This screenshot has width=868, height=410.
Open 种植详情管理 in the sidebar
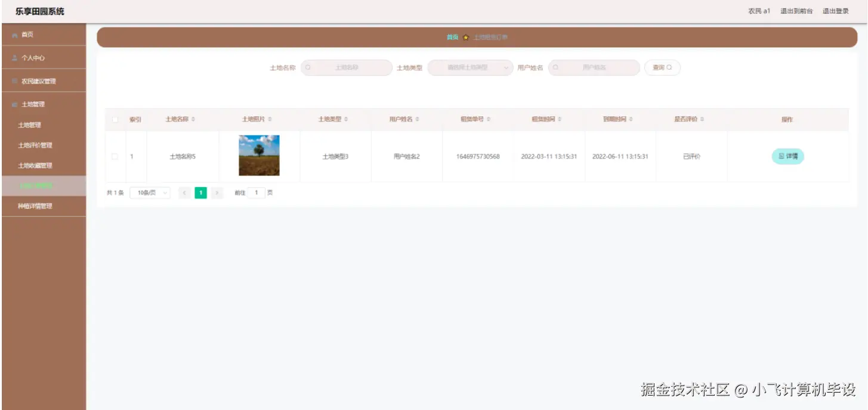44,206
